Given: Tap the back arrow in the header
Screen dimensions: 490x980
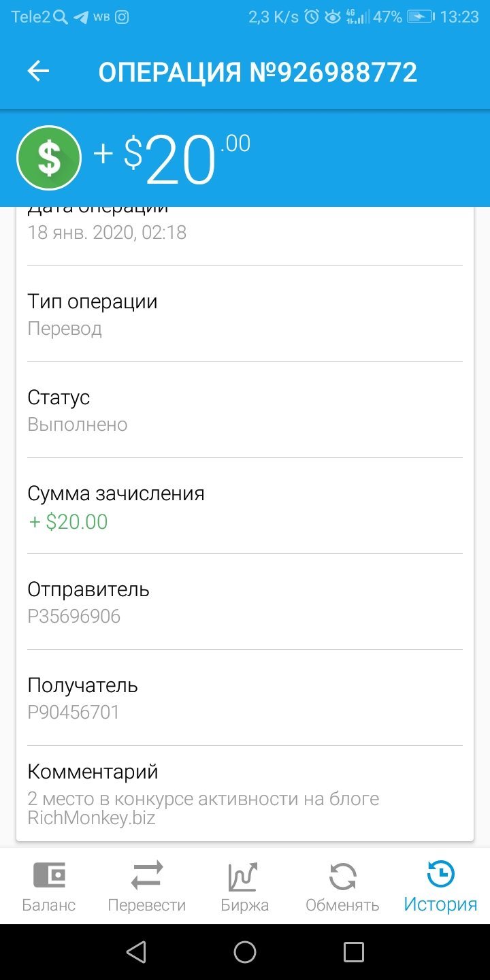Looking at the screenshot, I should (x=38, y=71).
